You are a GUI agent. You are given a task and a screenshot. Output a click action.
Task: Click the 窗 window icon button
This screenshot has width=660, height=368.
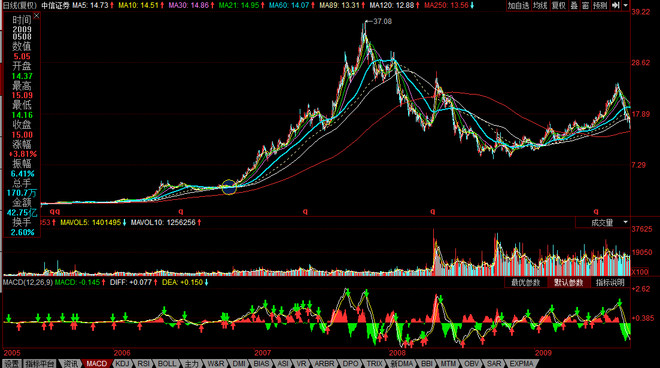(x=585, y=5)
